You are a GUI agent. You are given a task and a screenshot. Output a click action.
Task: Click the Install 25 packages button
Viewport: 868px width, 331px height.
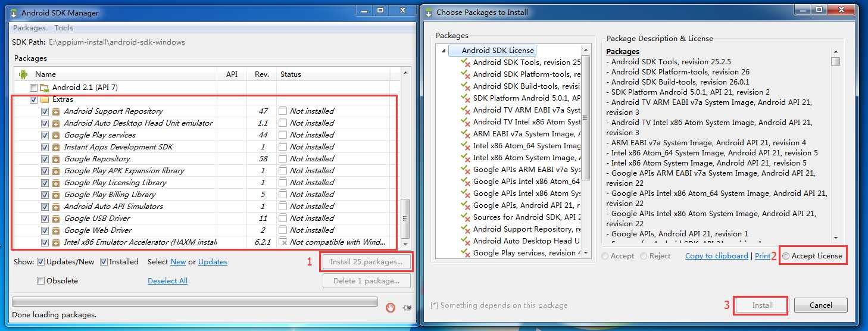click(x=366, y=262)
